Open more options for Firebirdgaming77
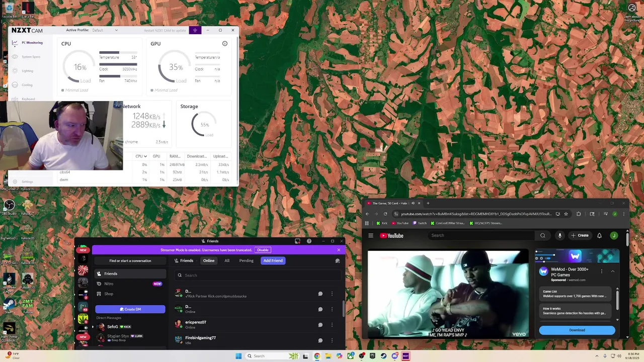 click(332, 340)
